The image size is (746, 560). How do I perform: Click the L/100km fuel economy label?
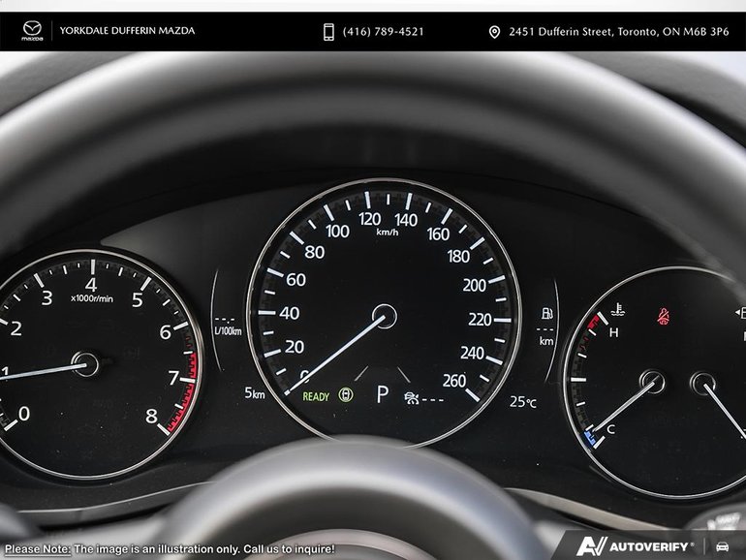point(227,330)
